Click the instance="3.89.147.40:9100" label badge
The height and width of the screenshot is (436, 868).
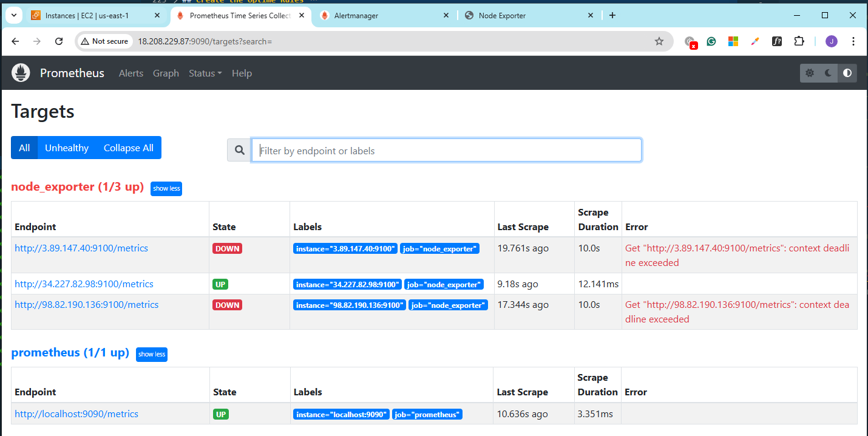click(x=345, y=248)
